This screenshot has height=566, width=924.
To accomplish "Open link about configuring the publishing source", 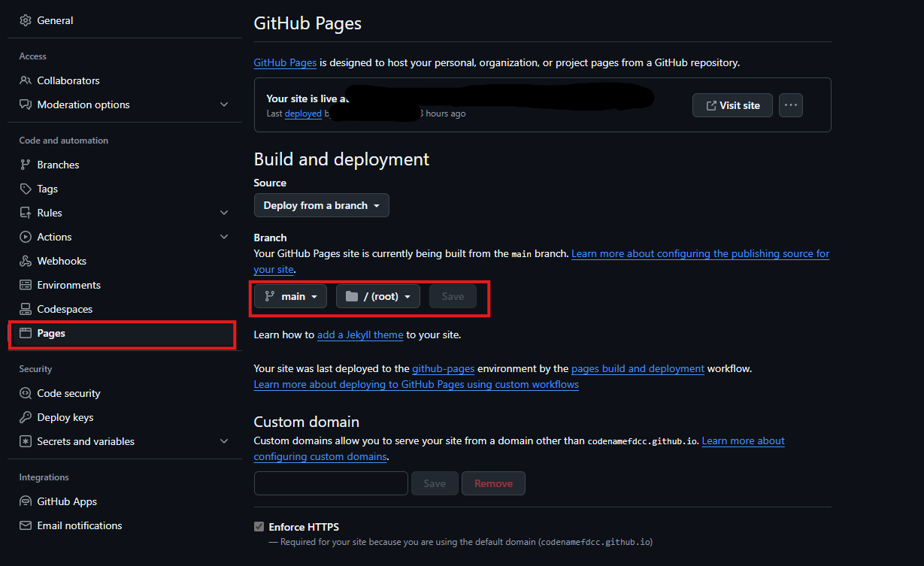I will click(x=700, y=253).
